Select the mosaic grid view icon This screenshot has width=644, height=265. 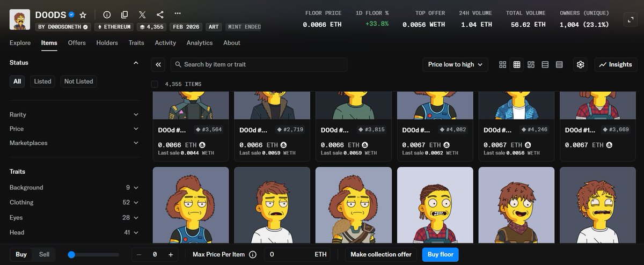point(531,64)
